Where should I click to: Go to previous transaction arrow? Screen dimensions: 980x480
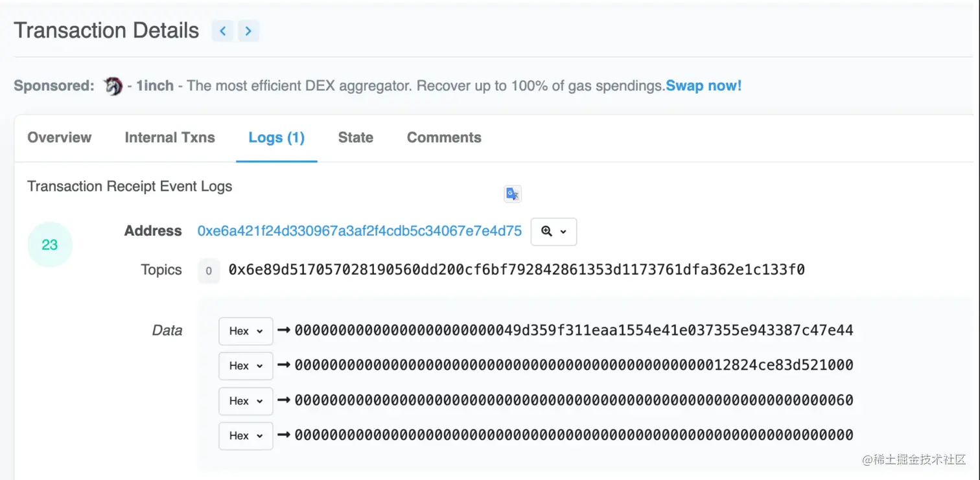pos(222,30)
